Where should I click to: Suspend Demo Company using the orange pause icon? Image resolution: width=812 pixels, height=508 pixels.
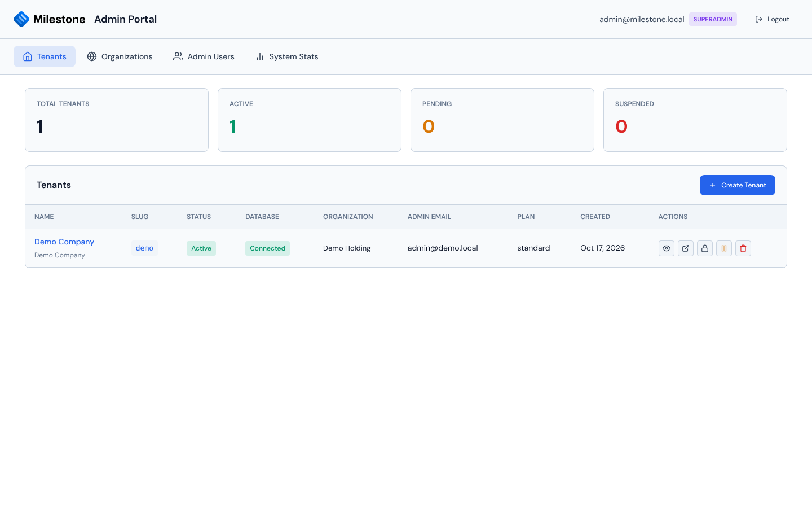pos(724,248)
